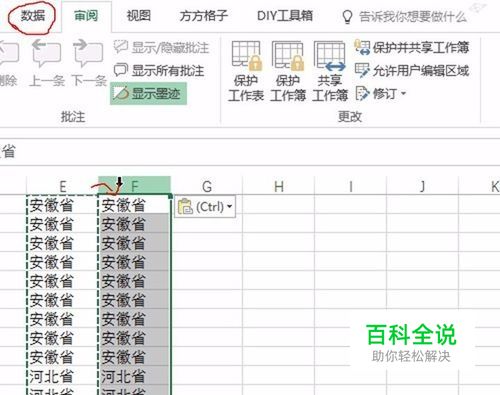Switch to DIY工具箱 tab
Screen dimensions: 500x395
(x=285, y=16)
